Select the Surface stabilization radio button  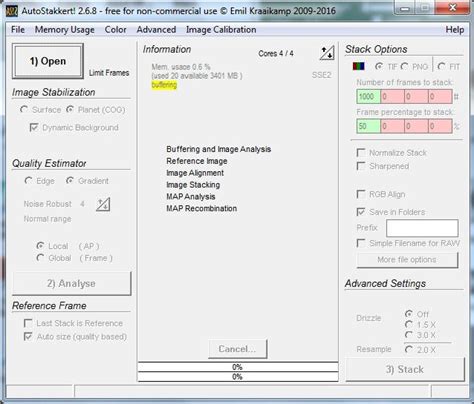coord(24,109)
